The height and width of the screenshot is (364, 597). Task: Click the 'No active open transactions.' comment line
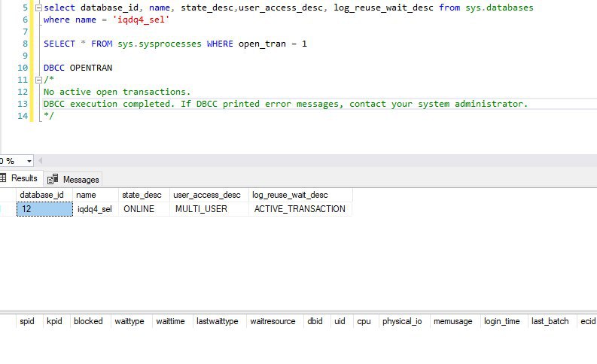pyautogui.click(x=117, y=92)
